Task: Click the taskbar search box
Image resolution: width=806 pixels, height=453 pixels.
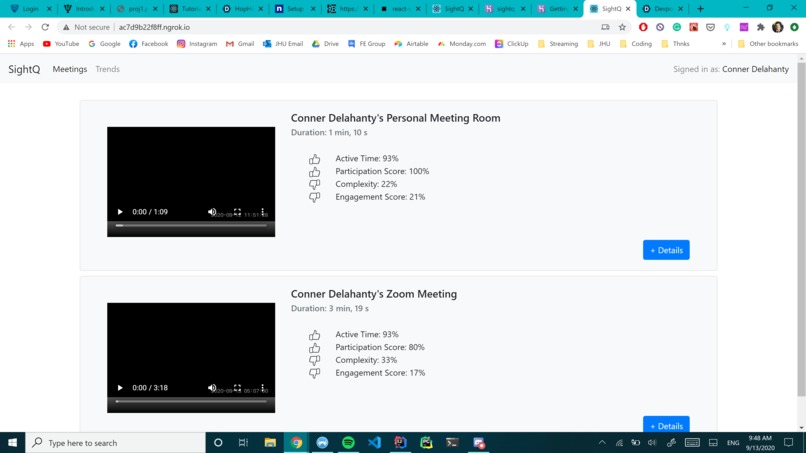Action: coord(116,443)
